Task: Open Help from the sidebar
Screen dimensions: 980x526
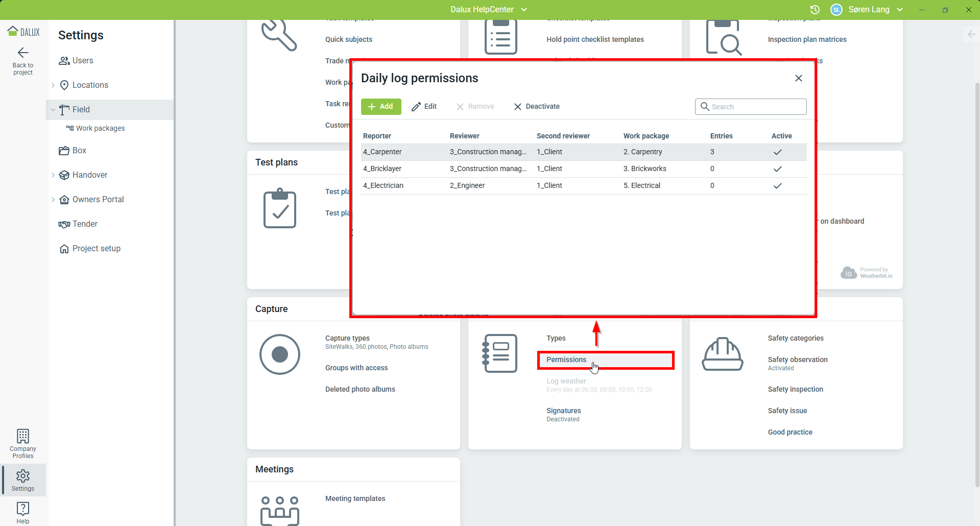Action: (23, 509)
